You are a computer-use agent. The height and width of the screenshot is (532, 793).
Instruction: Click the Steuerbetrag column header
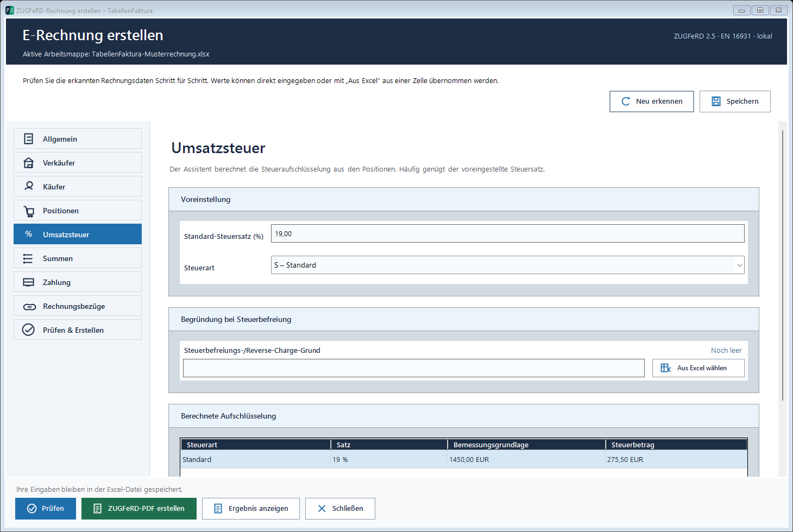(x=676, y=445)
